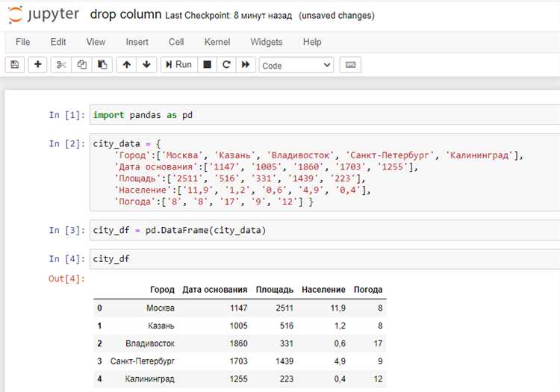
Task: Open the Widgets menu
Action: (x=267, y=42)
